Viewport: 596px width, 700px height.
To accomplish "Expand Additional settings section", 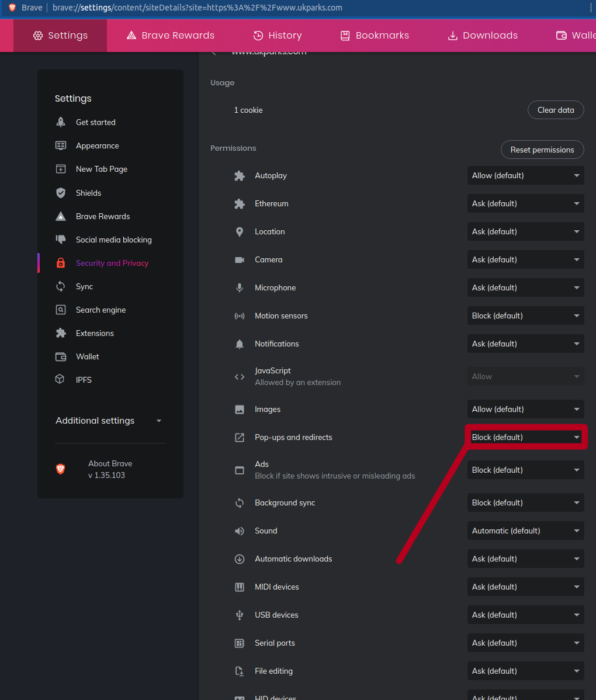I will pyautogui.click(x=109, y=421).
